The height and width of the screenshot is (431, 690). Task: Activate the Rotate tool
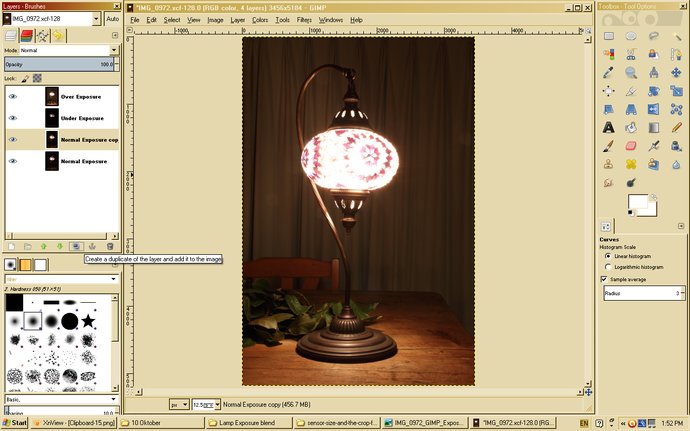pos(653,91)
